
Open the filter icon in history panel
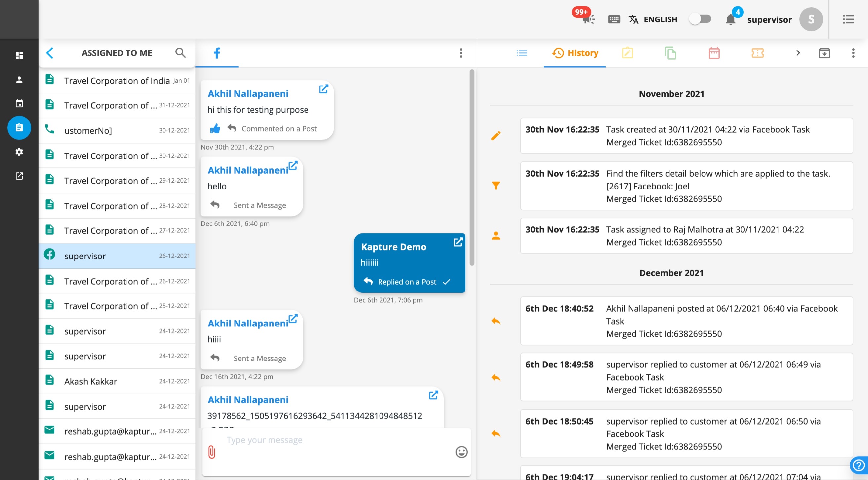pos(495,186)
